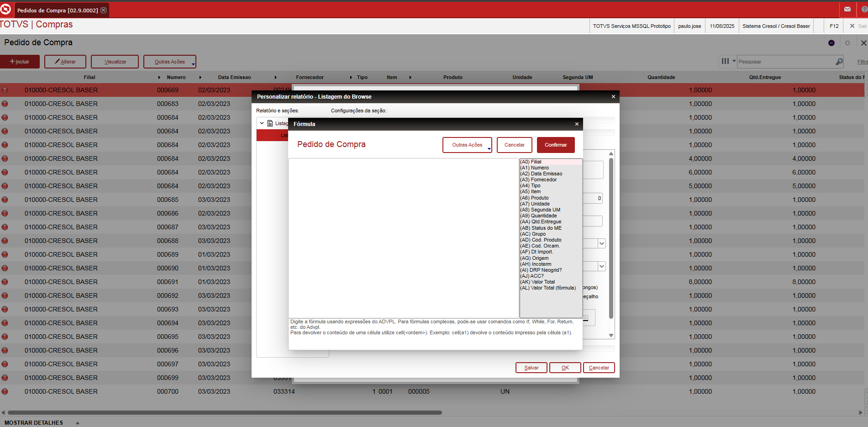Screen dimensions: 868x427
Task: Click inside the formula text area
Action: (403, 237)
